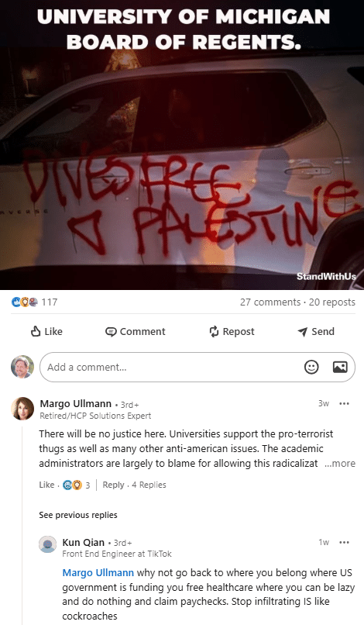
Task: Open the 27 comments link
Action: pyautogui.click(x=270, y=302)
